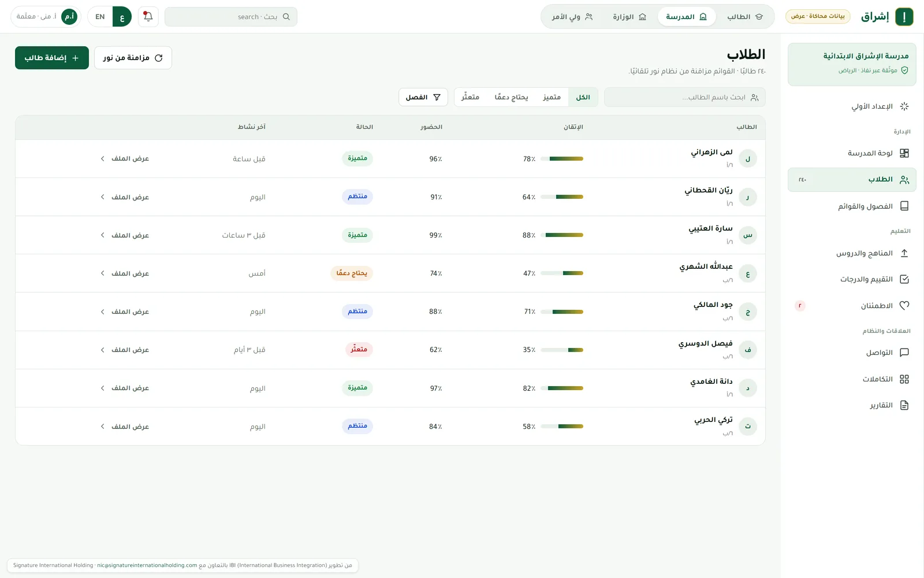The width and height of the screenshot is (924, 578).
Task: Click the verified shield icon under school name
Action: [904, 71]
